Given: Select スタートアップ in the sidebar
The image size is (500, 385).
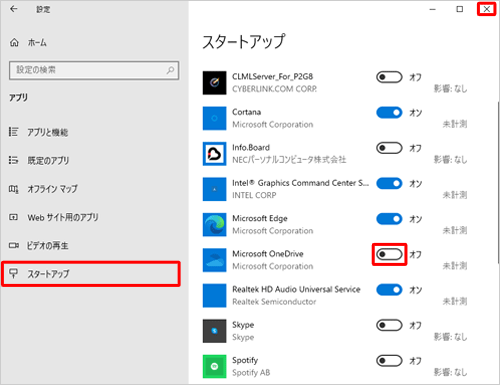Looking at the screenshot, I should pyautogui.click(x=91, y=274).
